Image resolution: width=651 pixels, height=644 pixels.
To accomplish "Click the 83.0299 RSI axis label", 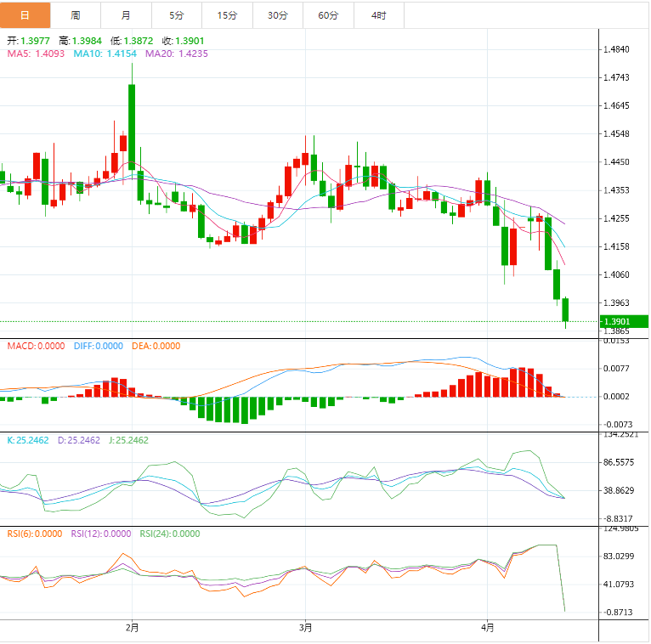I will tap(619, 556).
